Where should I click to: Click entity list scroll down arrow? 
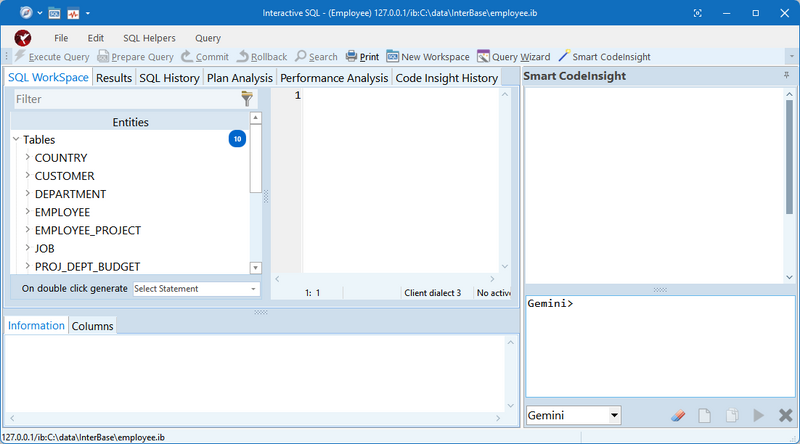(256, 268)
